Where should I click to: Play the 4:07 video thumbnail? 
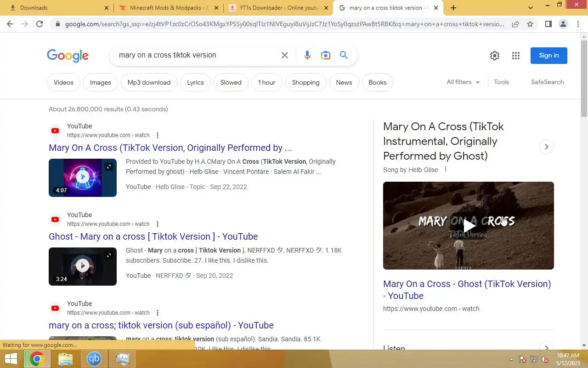coord(83,178)
